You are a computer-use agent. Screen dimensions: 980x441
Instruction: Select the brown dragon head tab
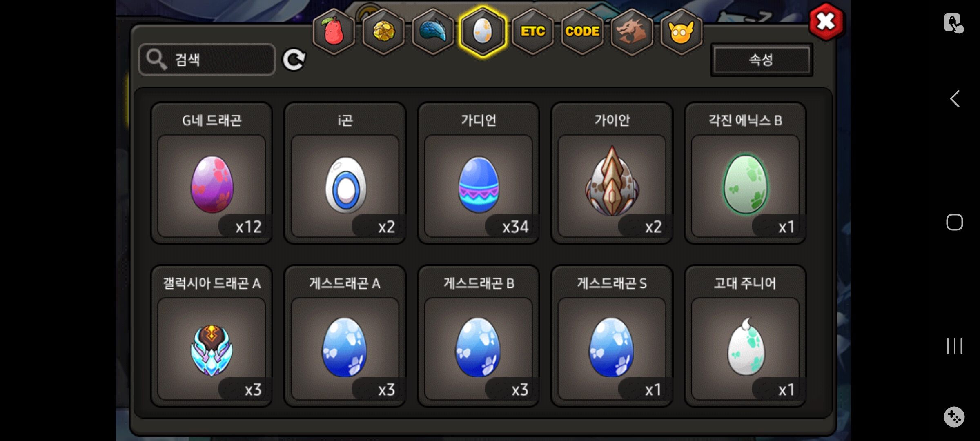(x=632, y=31)
